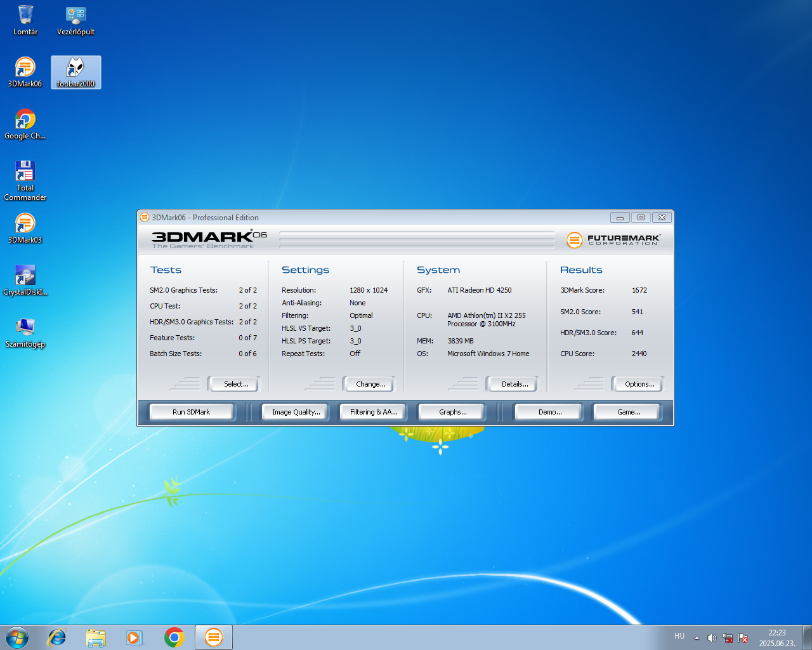Click the Filtering value Optimal

tap(361, 315)
